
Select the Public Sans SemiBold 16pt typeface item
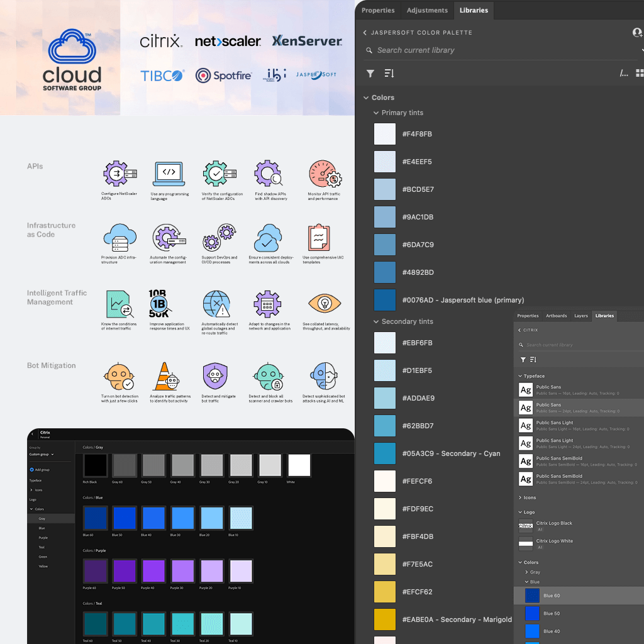pos(579,461)
